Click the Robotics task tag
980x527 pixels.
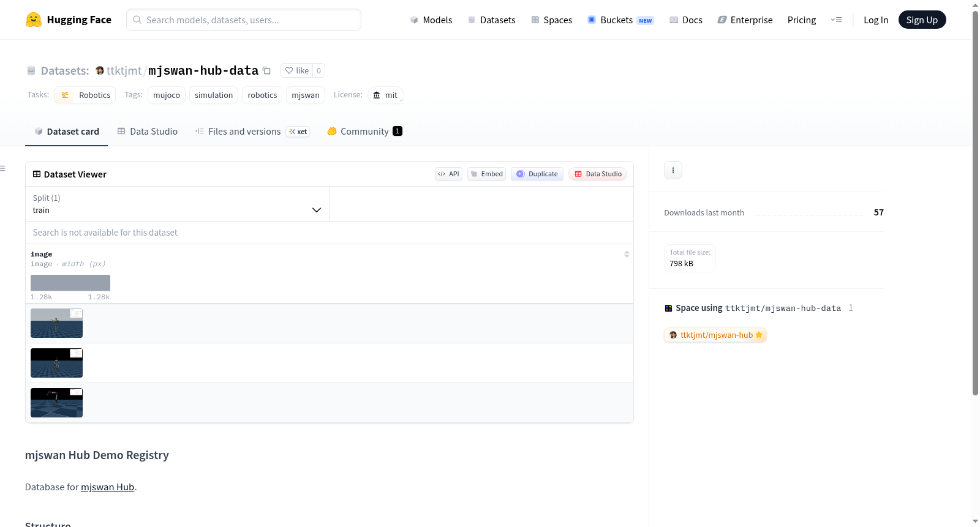pyautogui.click(x=85, y=95)
